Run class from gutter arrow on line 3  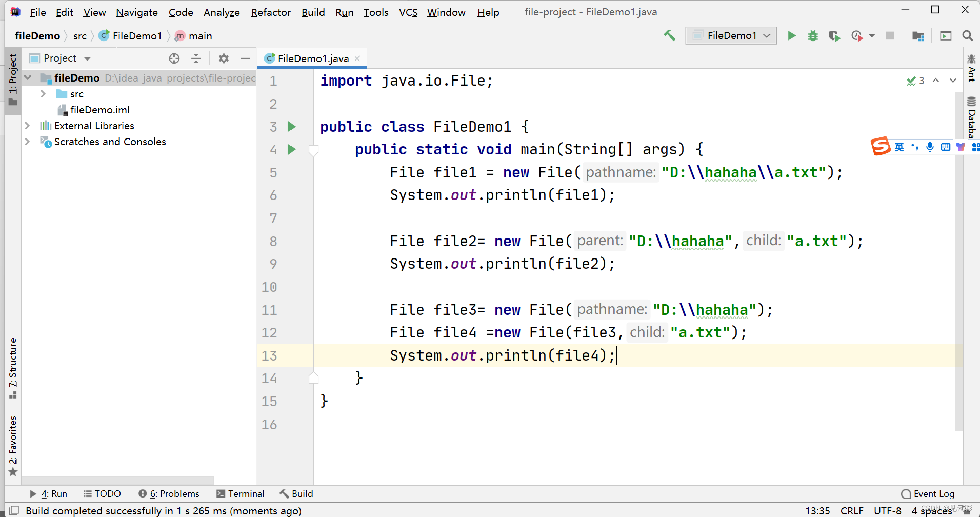point(291,126)
